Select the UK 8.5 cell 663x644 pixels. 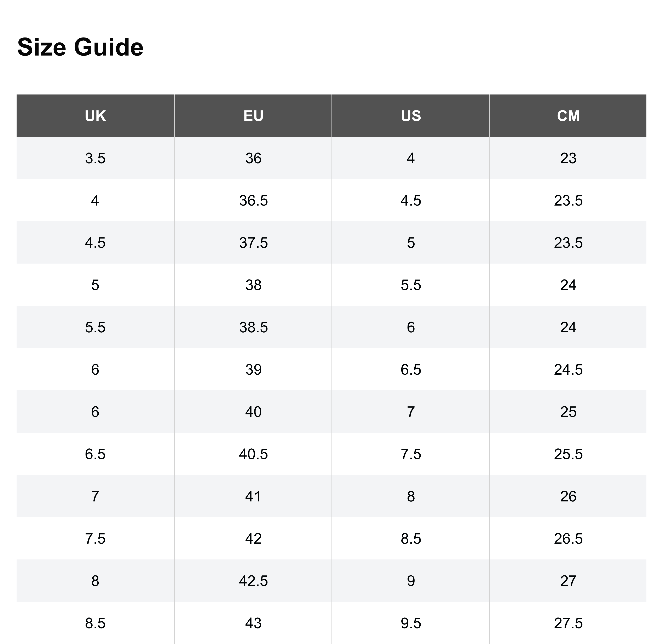click(95, 623)
